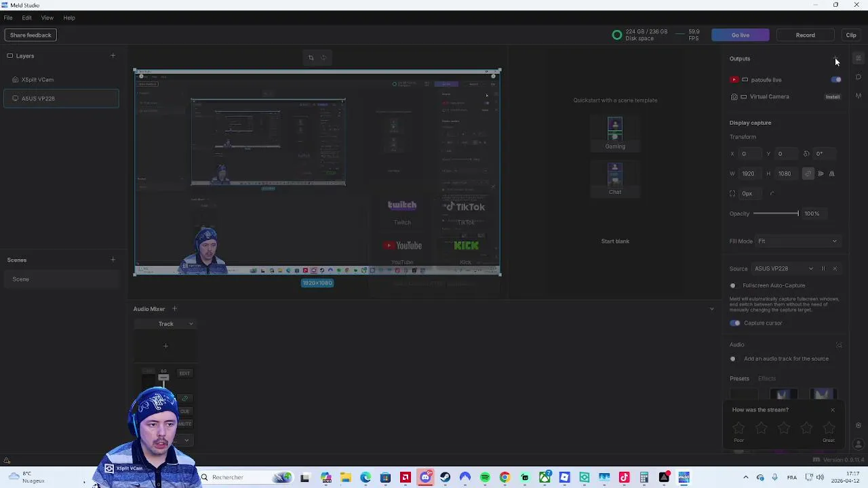Image resolution: width=868 pixels, height=488 pixels.
Task: Click the Width input showing 1920
Action: tap(750, 174)
